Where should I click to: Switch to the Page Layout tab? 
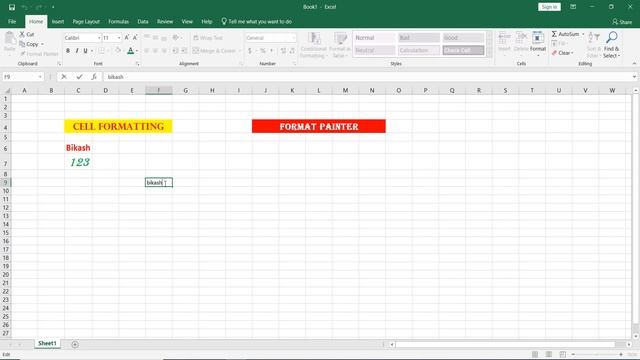point(86,22)
